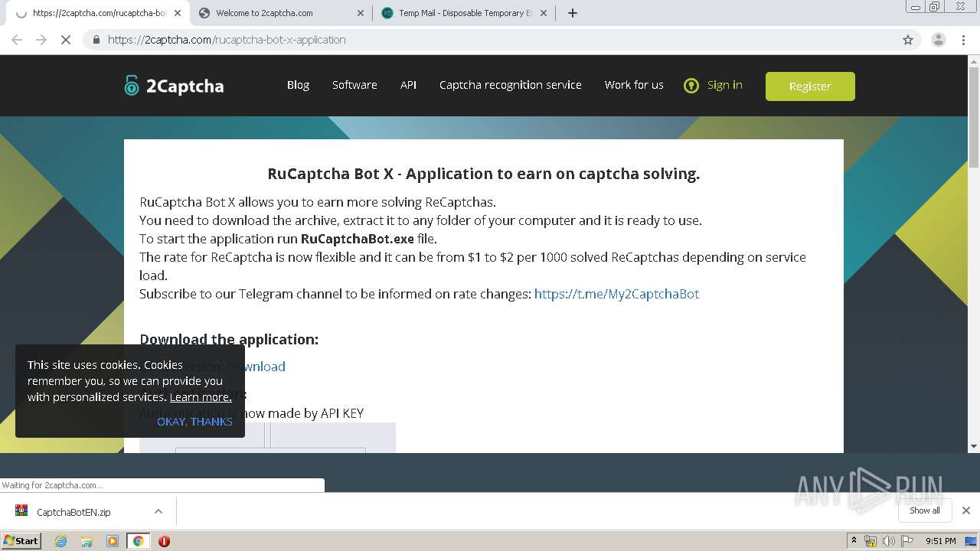Open the t.me/My2CaptchaBot Telegram link

click(x=616, y=294)
